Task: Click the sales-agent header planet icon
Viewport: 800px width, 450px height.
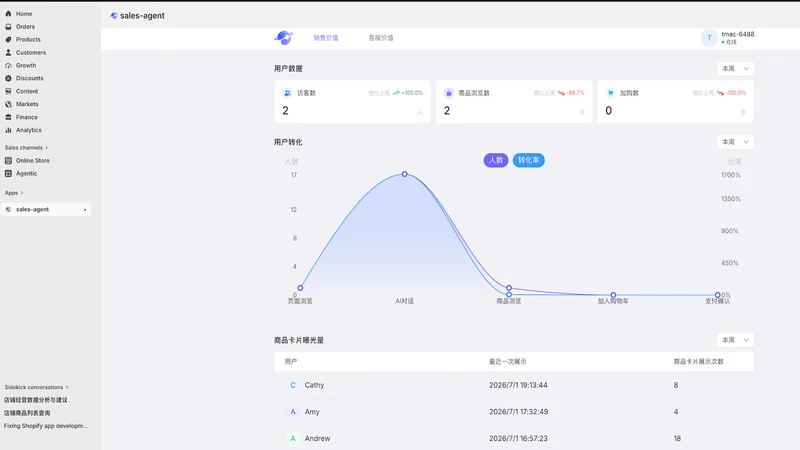Action: coord(114,16)
